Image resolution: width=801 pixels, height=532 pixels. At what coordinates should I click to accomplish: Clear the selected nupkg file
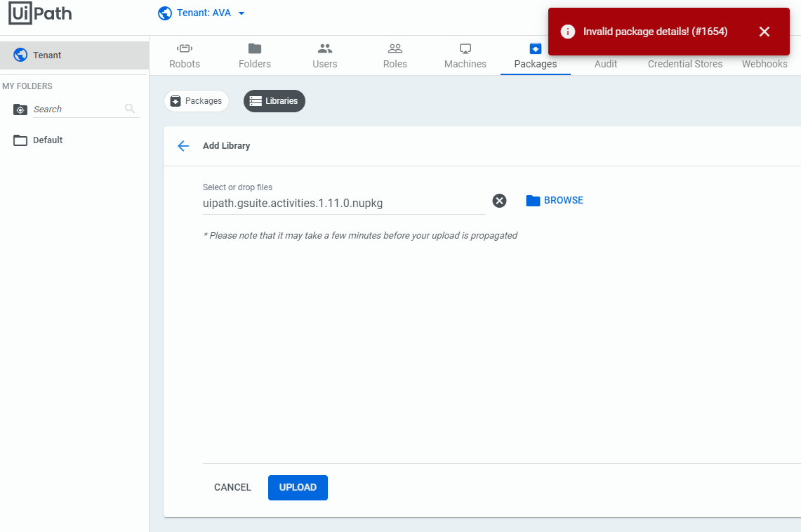(x=499, y=201)
